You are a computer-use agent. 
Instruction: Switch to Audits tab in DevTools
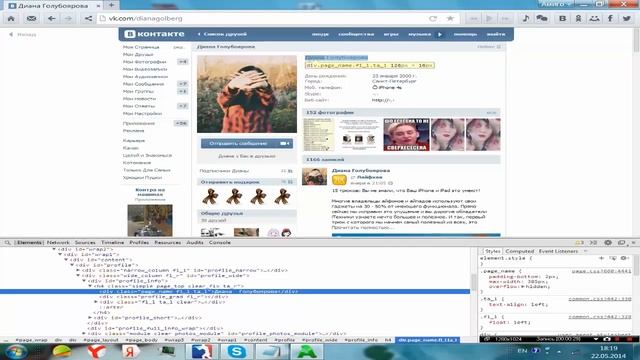click(x=195, y=242)
